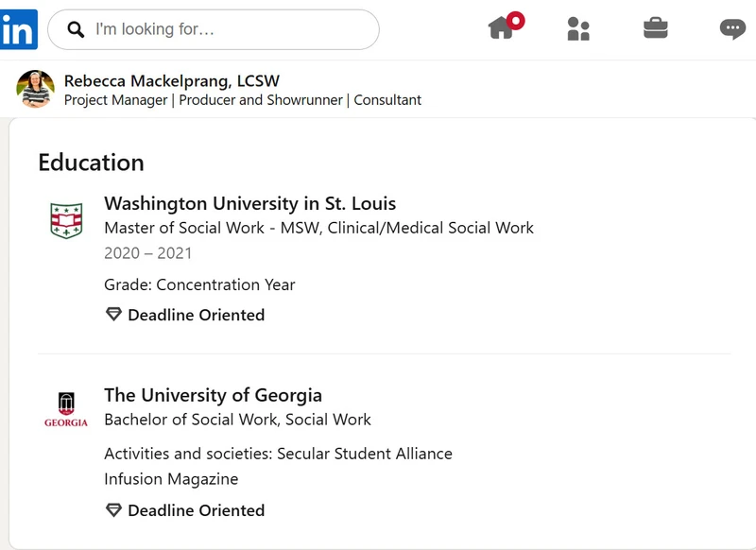This screenshot has width=756, height=550.
Task: Click the Washington University shield logo
Action: pyautogui.click(x=66, y=220)
